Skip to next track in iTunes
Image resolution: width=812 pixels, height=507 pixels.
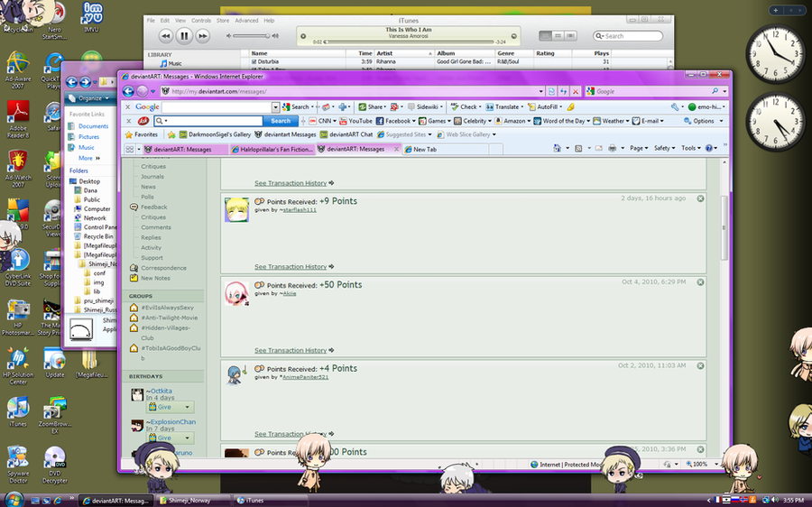(x=203, y=36)
